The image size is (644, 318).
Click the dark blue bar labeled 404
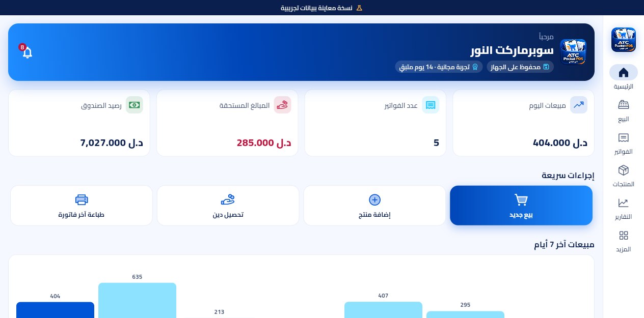tap(55, 310)
